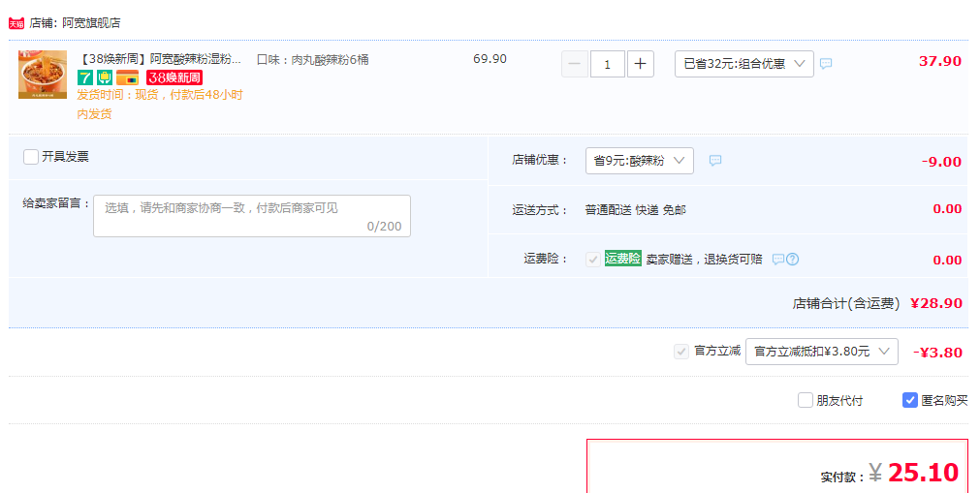Open the 省9元:酸辣粉 store discount dropdown

click(640, 161)
